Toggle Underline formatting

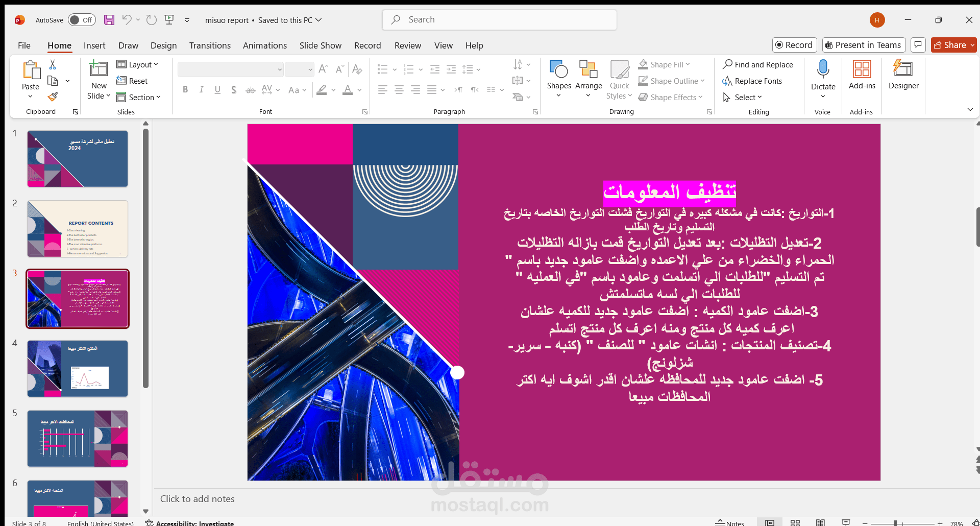[x=217, y=90]
